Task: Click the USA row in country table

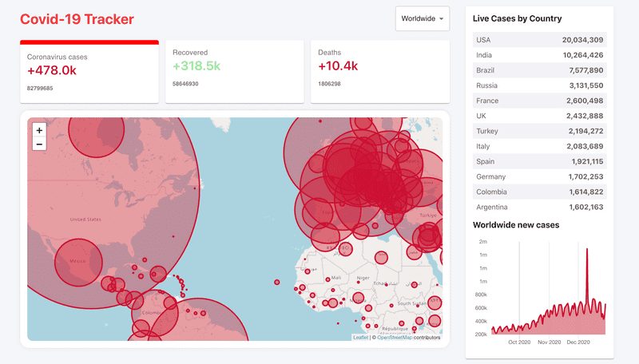Action: (x=539, y=40)
